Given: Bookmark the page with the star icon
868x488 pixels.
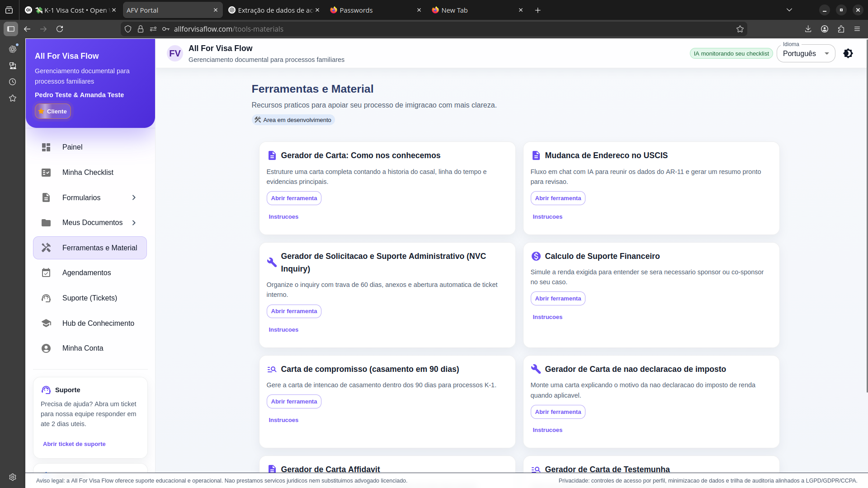Looking at the screenshot, I should [x=740, y=28].
